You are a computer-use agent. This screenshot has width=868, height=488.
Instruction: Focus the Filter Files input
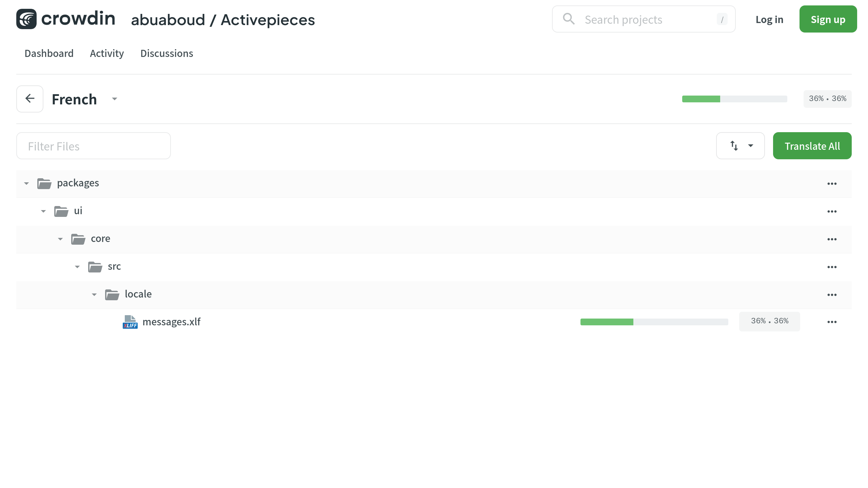tap(94, 146)
